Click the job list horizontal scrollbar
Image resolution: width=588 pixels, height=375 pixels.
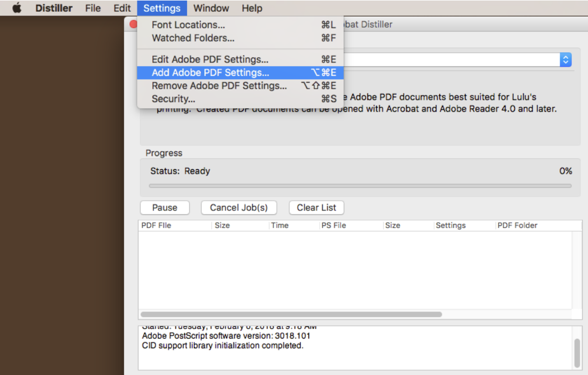[291, 314]
